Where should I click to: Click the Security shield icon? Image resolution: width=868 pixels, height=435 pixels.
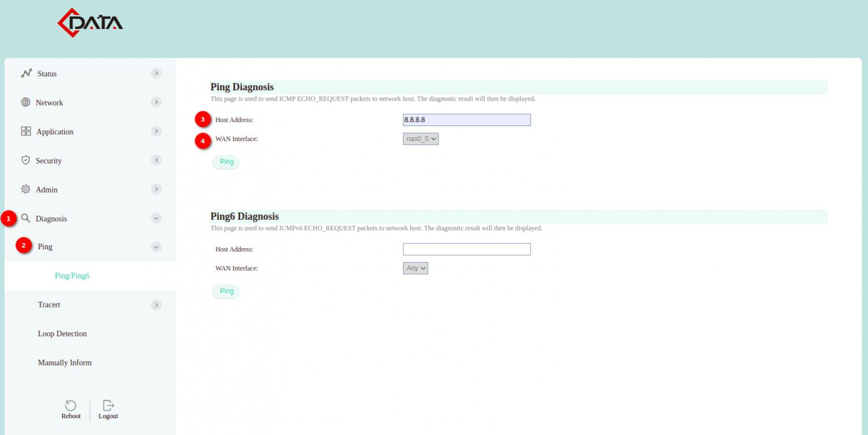(26, 160)
